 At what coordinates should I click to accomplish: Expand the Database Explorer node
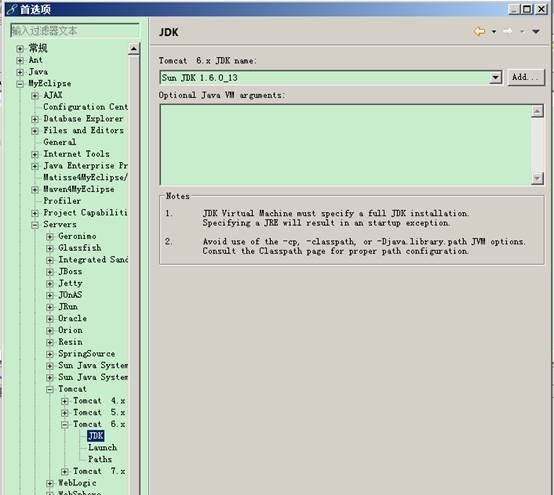[x=35, y=119]
